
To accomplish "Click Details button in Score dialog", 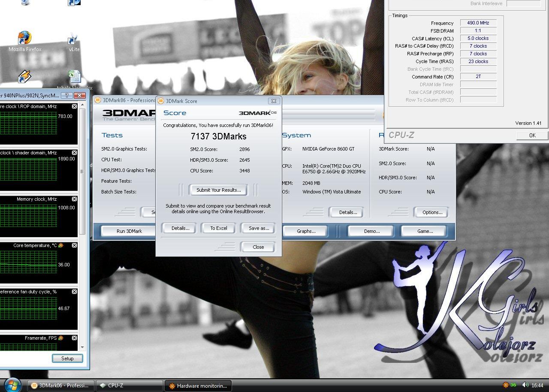I will point(180,228).
